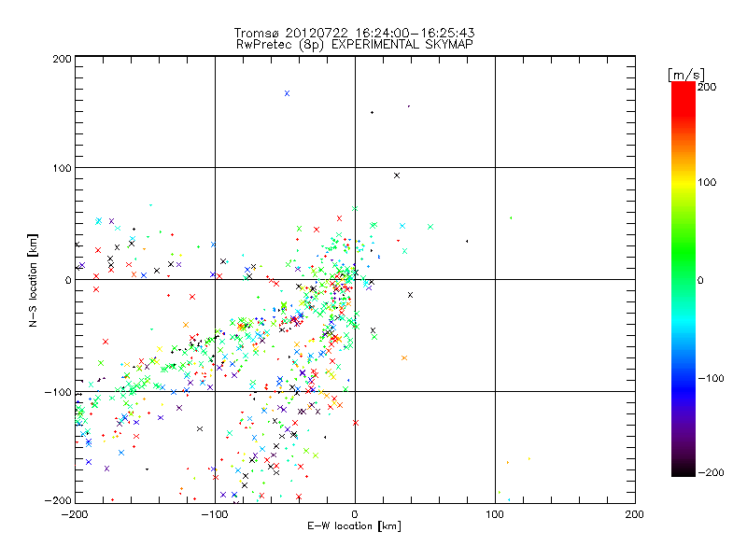Click the y-axis tick label "200" at top left
The height and width of the screenshot is (560, 747).
[62, 59]
